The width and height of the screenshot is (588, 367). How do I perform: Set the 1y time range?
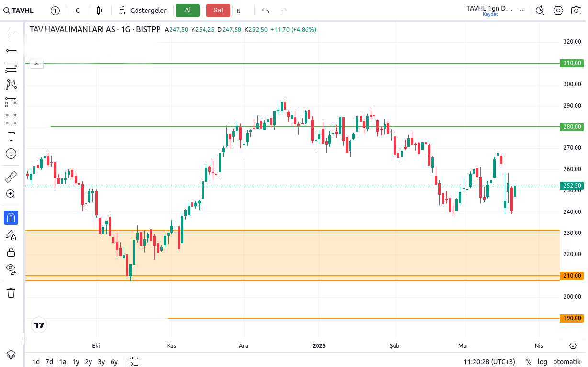(x=76, y=362)
